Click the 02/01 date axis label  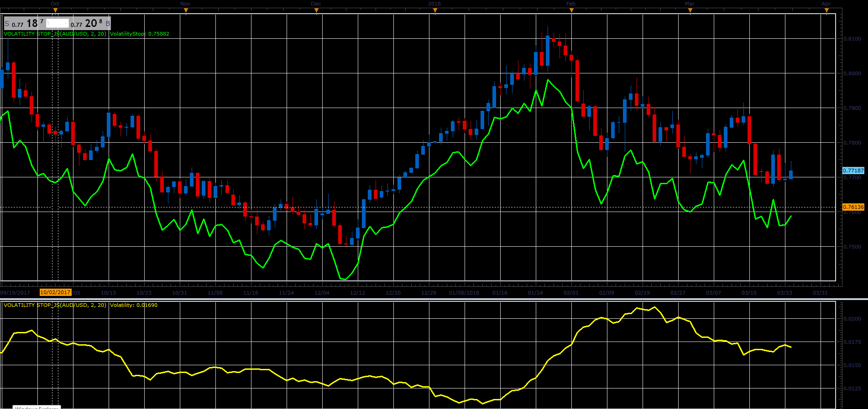click(571, 293)
